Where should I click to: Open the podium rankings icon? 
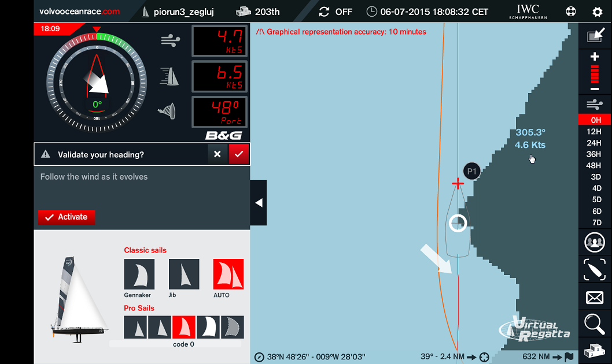[595, 351]
